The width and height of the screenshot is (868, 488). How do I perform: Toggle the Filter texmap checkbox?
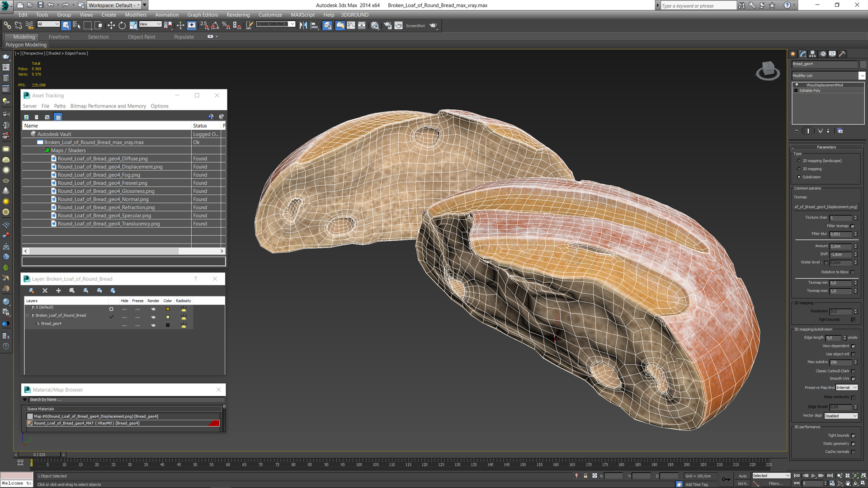pyautogui.click(x=853, y=226)
